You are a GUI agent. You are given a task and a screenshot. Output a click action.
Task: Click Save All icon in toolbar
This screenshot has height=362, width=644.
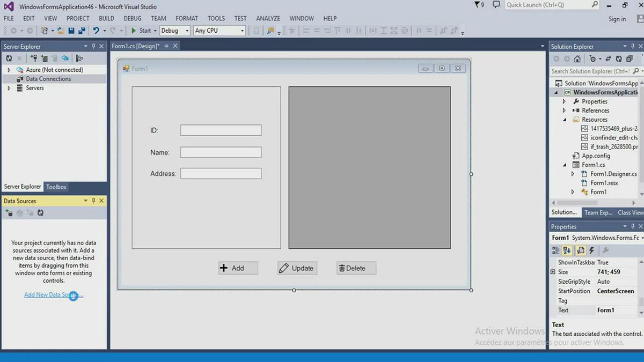(x=81, y=31)
